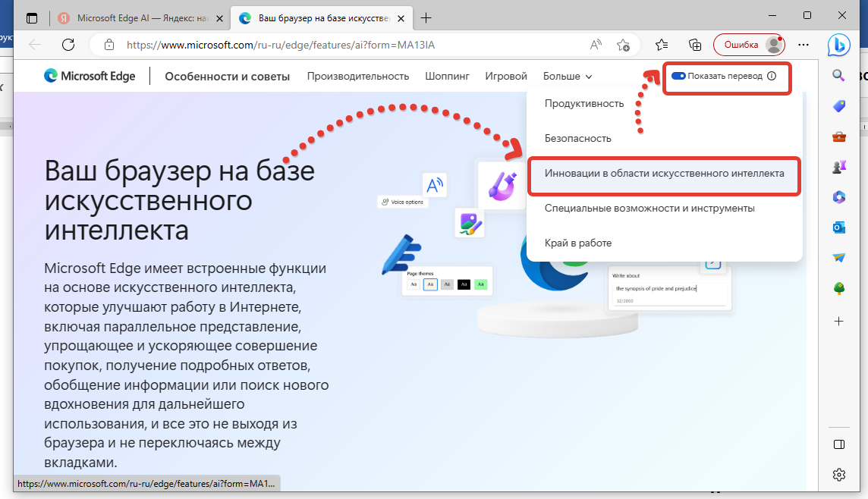The width and height of the screenshot is (868, 499).
Task: Add the page to favorites
Action: click(661, 45)
